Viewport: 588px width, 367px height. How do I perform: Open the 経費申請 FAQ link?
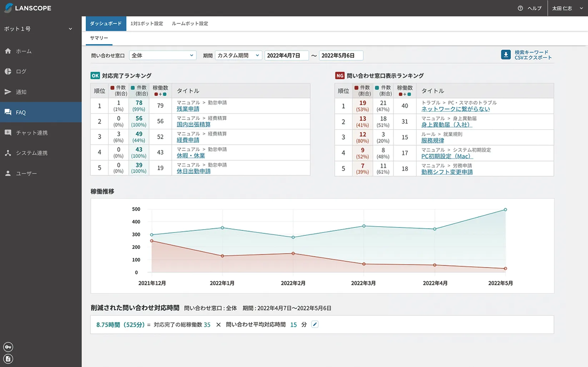click(188, 140)
